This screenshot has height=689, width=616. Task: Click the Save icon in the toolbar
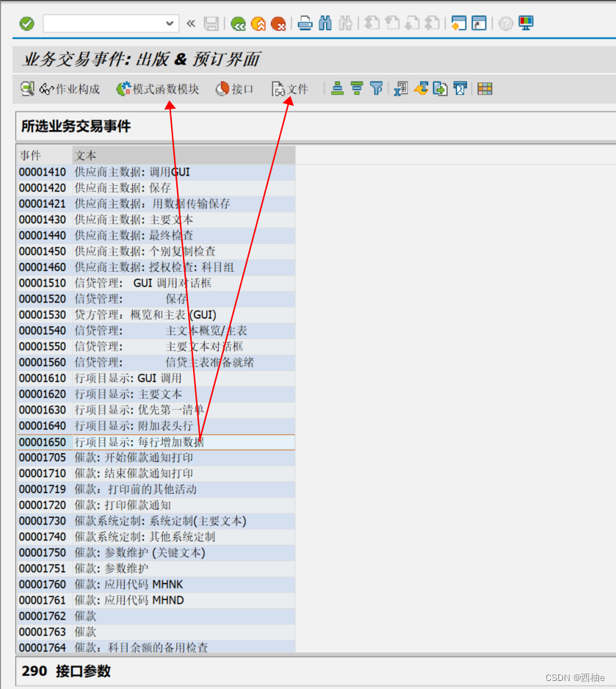pyautogui.click(x=211, y=23)
